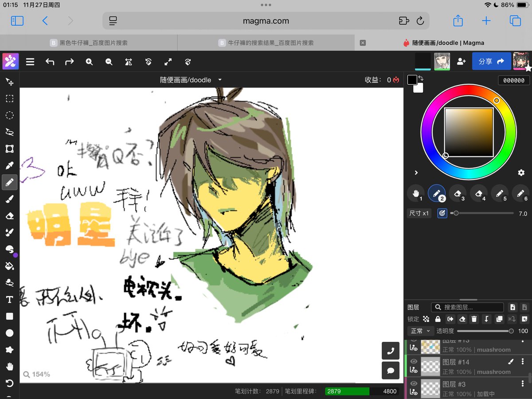Select the star shape tool

(9, 350)
